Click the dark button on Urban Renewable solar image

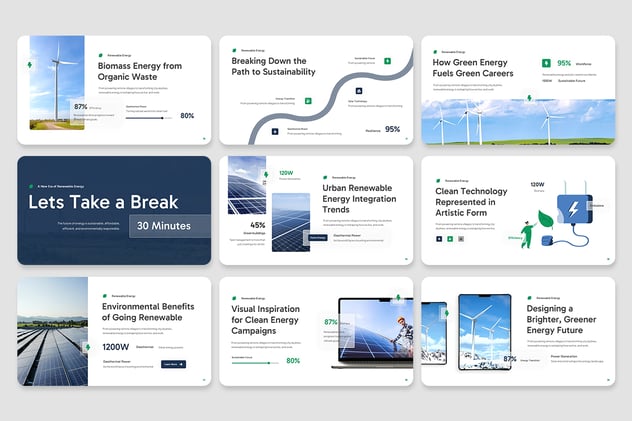(316, 237)
